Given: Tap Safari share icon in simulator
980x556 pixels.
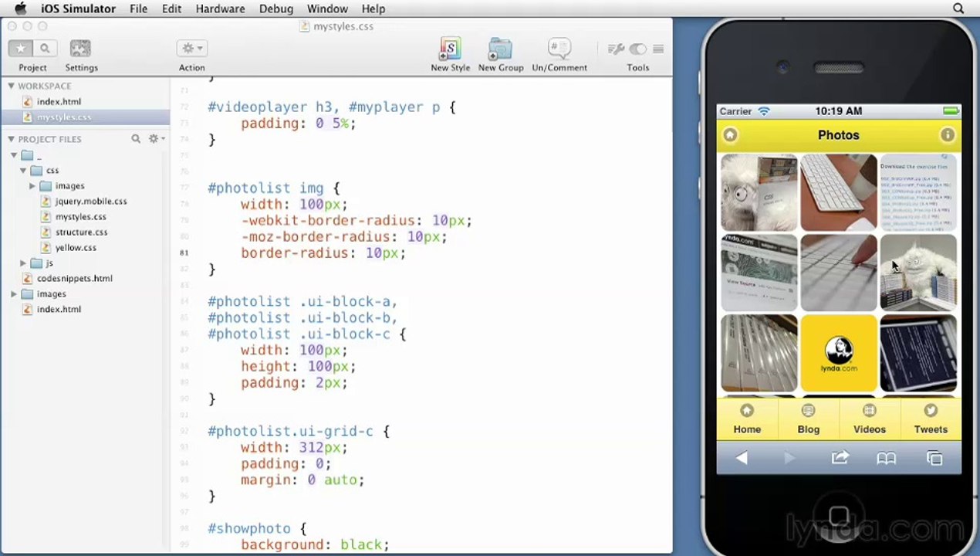Looking at the screenshot, I should [x=840, y=458].
